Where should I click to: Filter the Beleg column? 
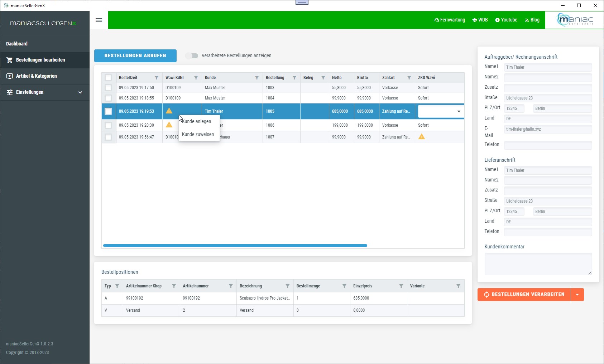pos(323,78)
